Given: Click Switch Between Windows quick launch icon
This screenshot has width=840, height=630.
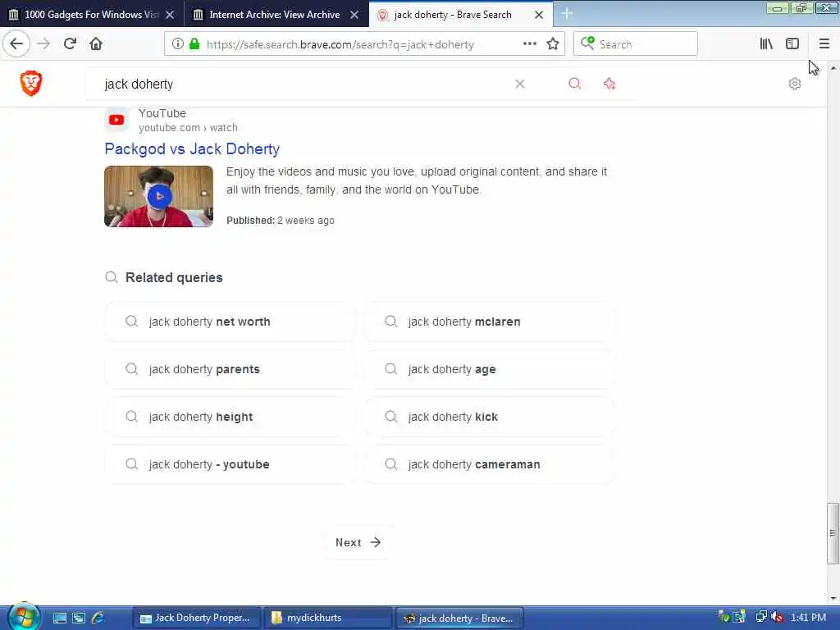Looking at the screenshot, I should (79, 618).
